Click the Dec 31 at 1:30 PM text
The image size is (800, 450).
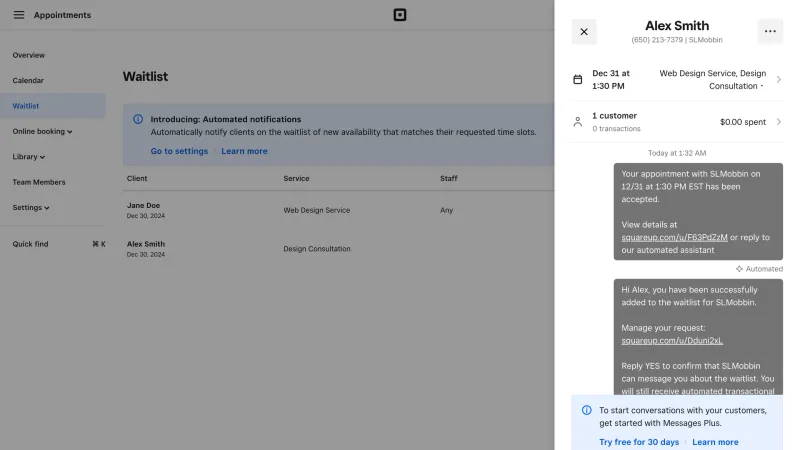[611, 80]
